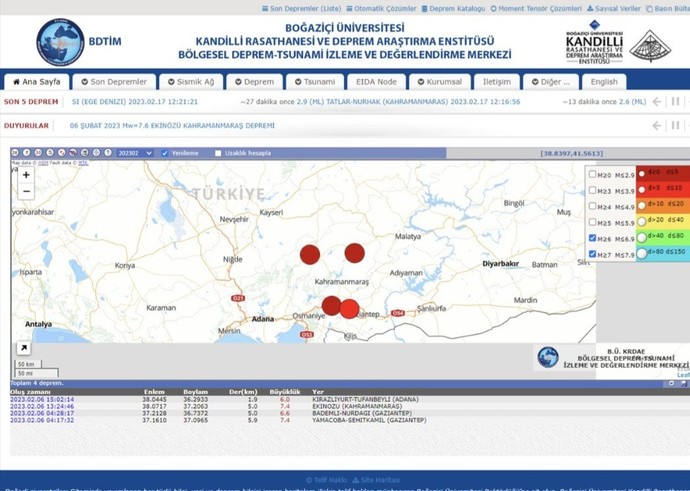
Task: Click the bright red epicenter circle near Gaziantep
Action: pos(349,309)
